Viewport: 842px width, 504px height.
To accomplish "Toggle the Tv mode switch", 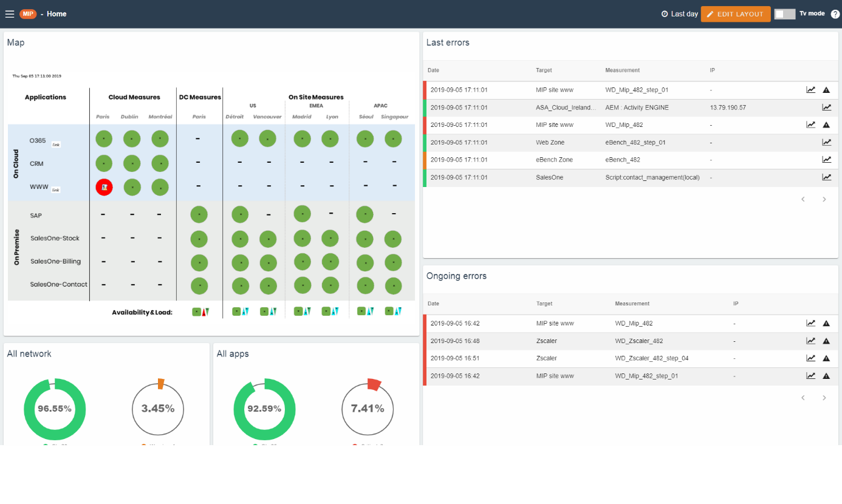I will click(784, 14).
